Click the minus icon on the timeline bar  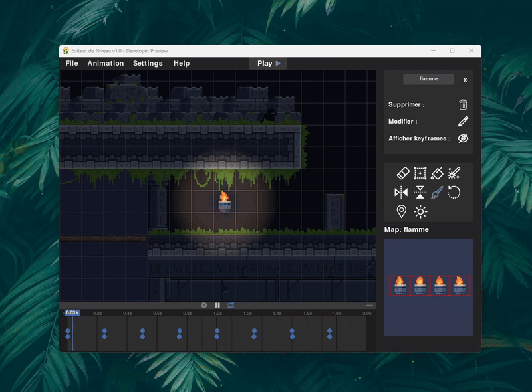click(370, 306)
